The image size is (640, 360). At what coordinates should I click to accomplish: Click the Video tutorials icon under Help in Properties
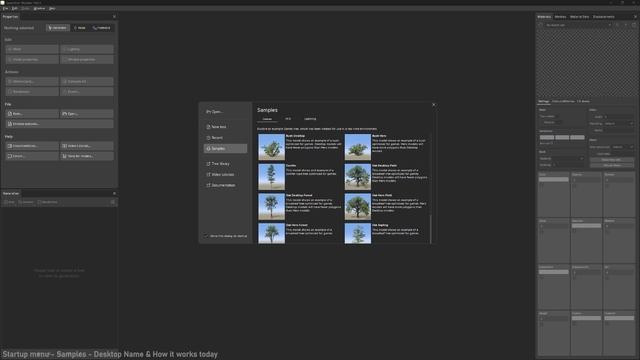tap(64, 146)
